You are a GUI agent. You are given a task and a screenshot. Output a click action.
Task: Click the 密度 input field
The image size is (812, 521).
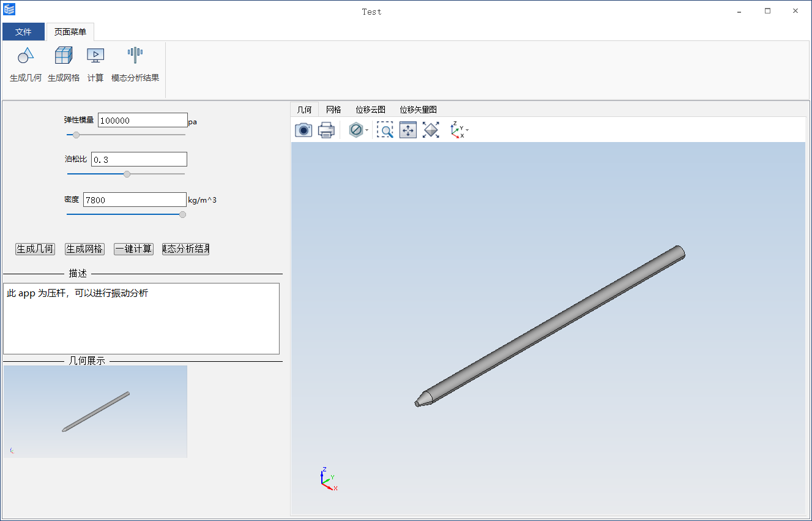pyautogui.click(x=135, y=200)
